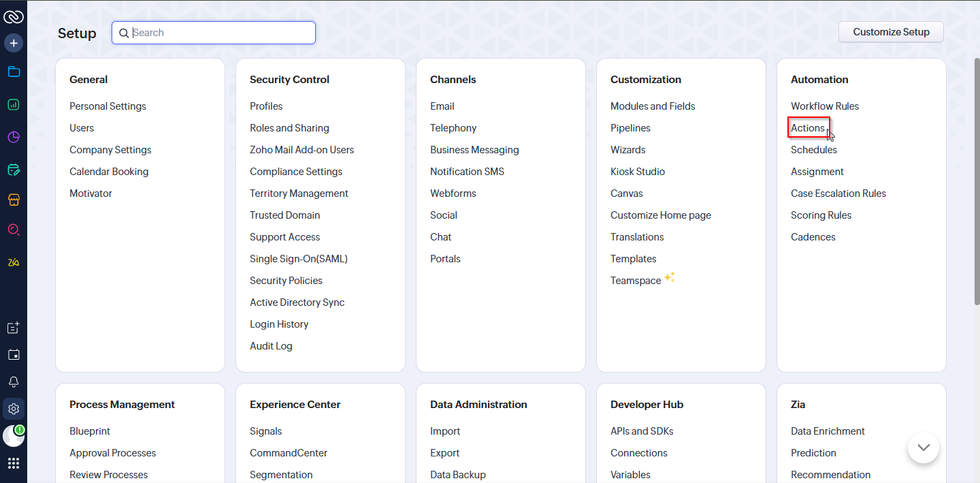Open Workflow Rules under Automation

(824, 106)
